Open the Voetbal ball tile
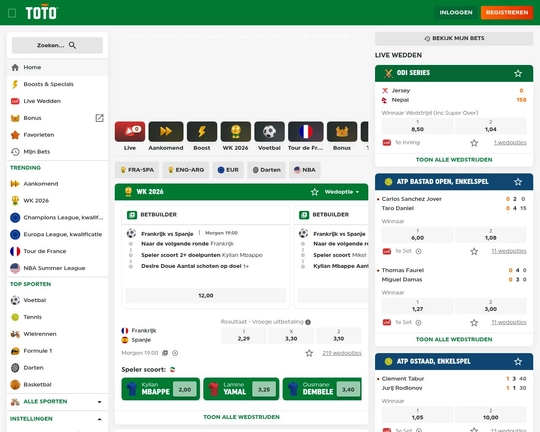The width and height of the screenshot is (540, 432). pos(269,131)
